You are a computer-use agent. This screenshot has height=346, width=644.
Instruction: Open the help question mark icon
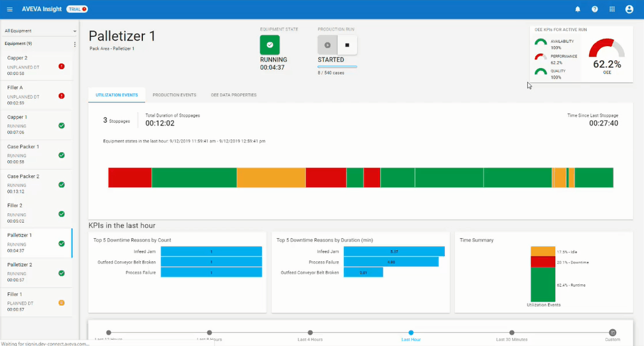(x=595, y=9)
